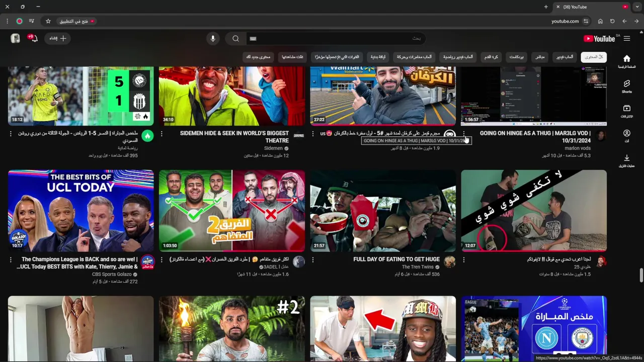Start voice search with the microphone icon
This screenshot has height=362, width=644.
[213, 39]
